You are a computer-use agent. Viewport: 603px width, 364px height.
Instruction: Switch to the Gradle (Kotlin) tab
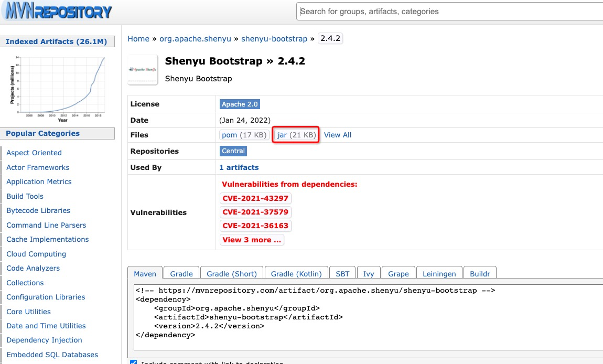tap(296, 274)
